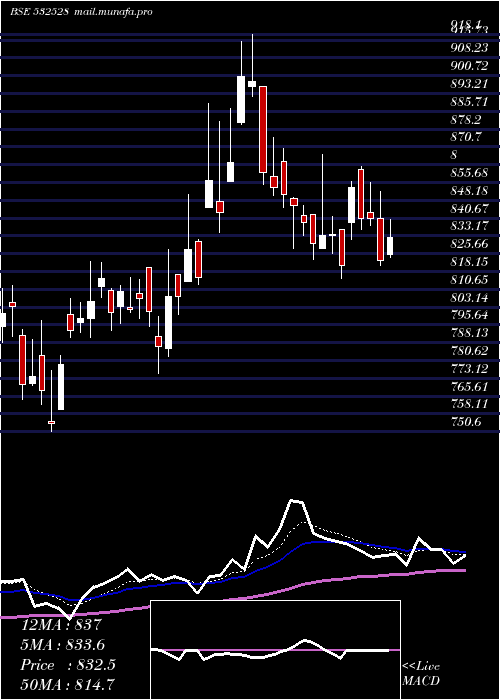Select the 818.15 price axis label

[x=468, y=262]
